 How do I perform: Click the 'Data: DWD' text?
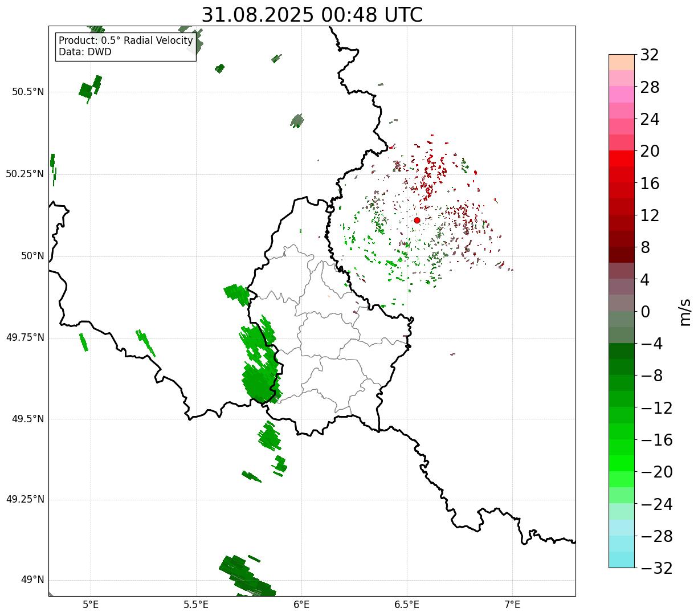click(85, 52)
